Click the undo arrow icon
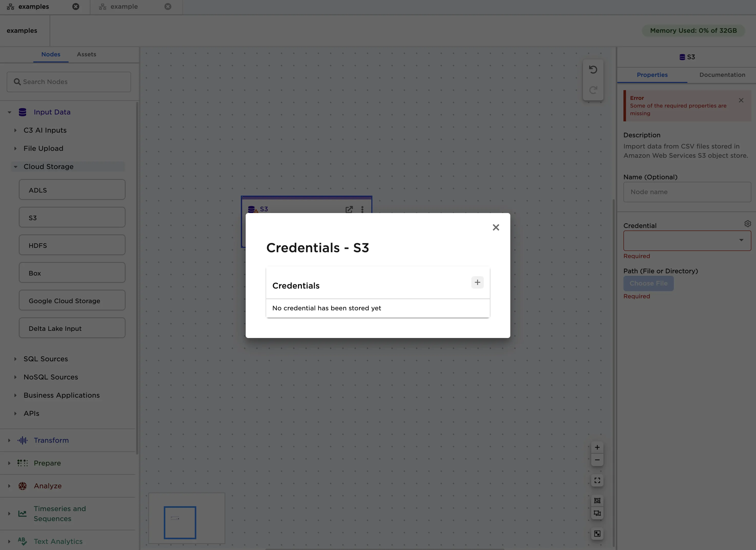756x550 pixels. pyautogui.click(x=593, y=70)
